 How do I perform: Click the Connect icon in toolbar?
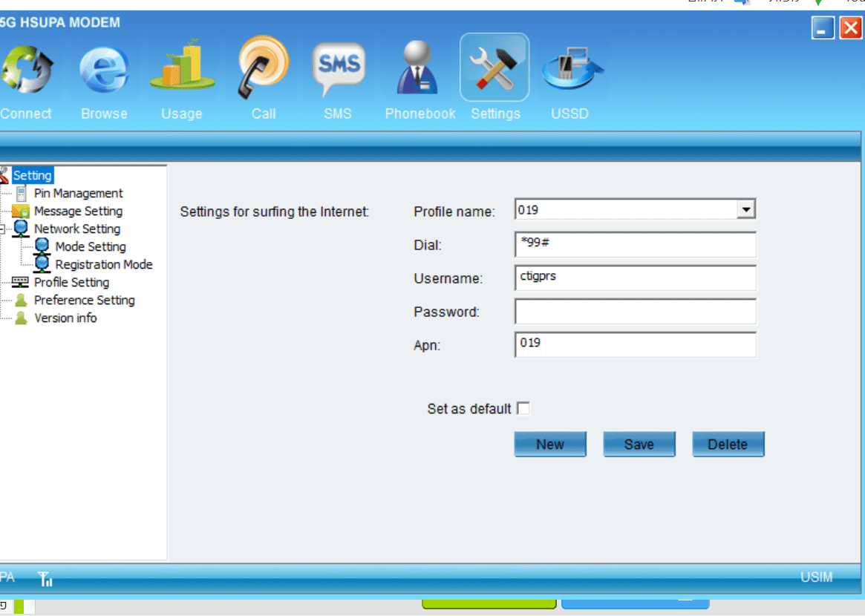pos(27,70)
